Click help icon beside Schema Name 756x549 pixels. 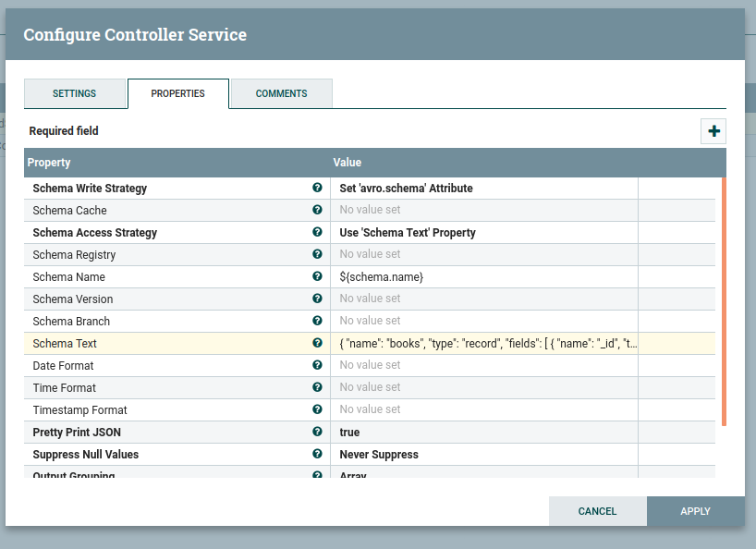[x=317, y=276]
